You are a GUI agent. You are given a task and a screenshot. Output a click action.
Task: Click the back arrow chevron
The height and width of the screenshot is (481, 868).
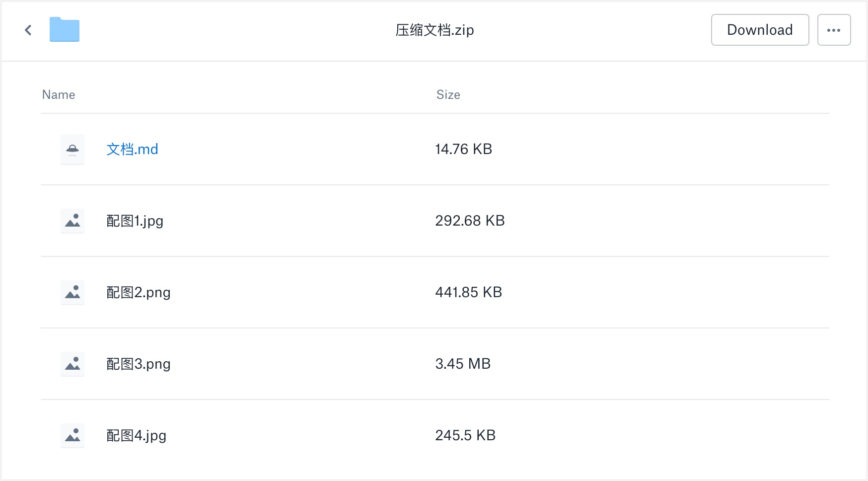coord(28,30)
